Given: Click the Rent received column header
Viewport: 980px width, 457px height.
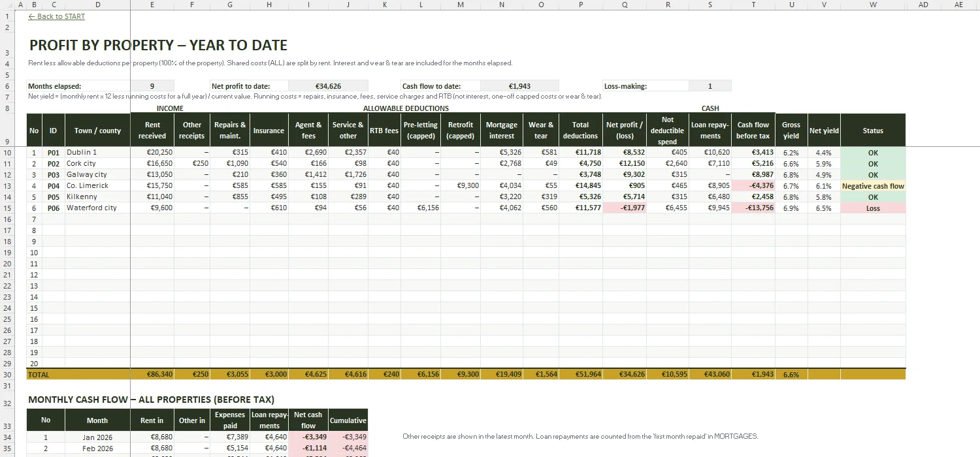Looking at the screenshot, I should (x=152, y=131).
